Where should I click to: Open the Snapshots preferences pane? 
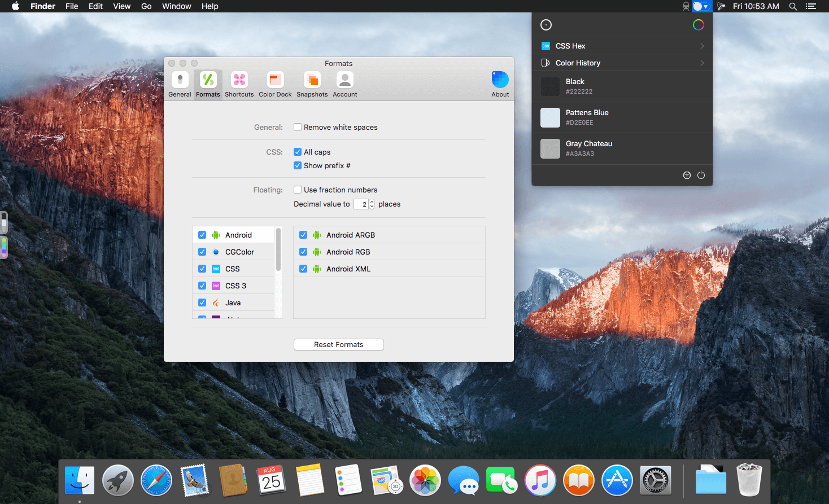tap(312, 84)
